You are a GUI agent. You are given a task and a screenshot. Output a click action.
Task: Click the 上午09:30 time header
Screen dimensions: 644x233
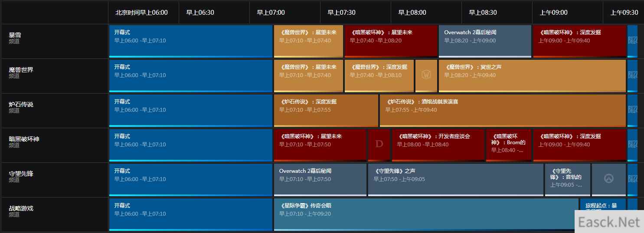coord(624,13)
